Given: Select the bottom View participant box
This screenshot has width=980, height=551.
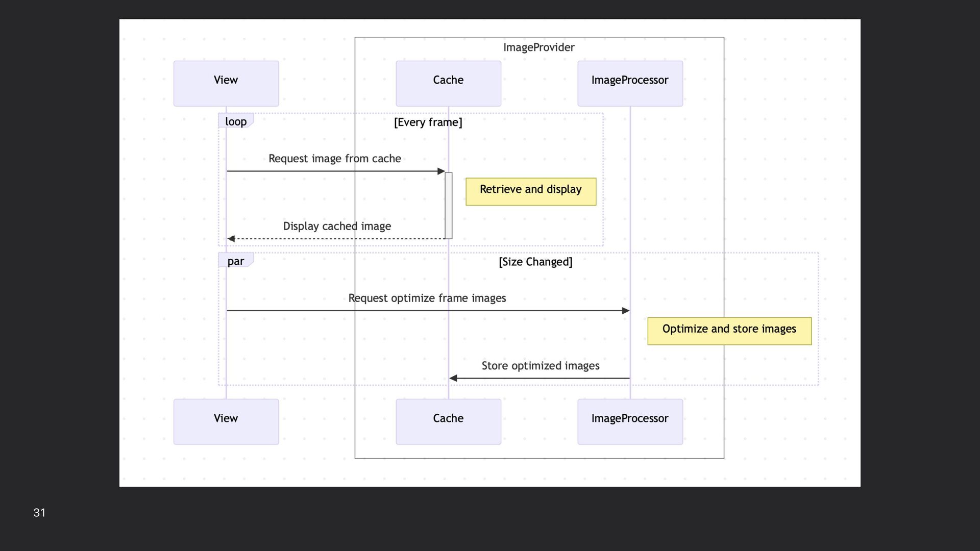Looking at the screenshot, I should tap(226, 422).
